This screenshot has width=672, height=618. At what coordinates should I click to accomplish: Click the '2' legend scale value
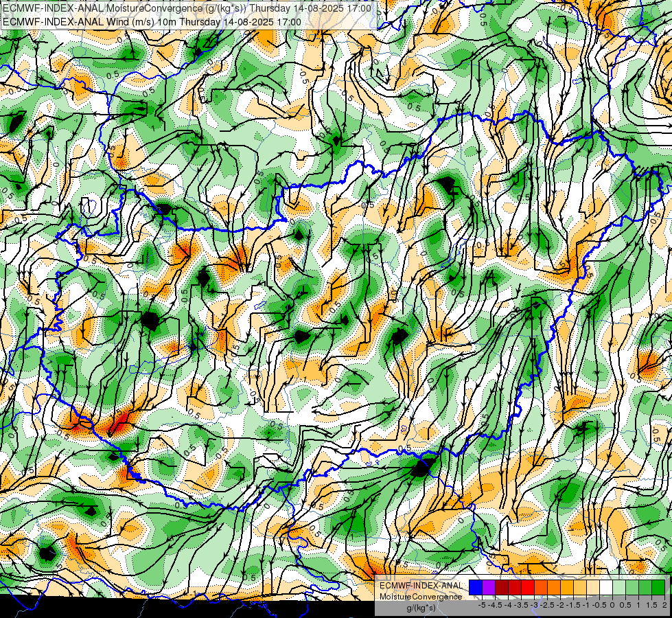(x=664, y=605)
